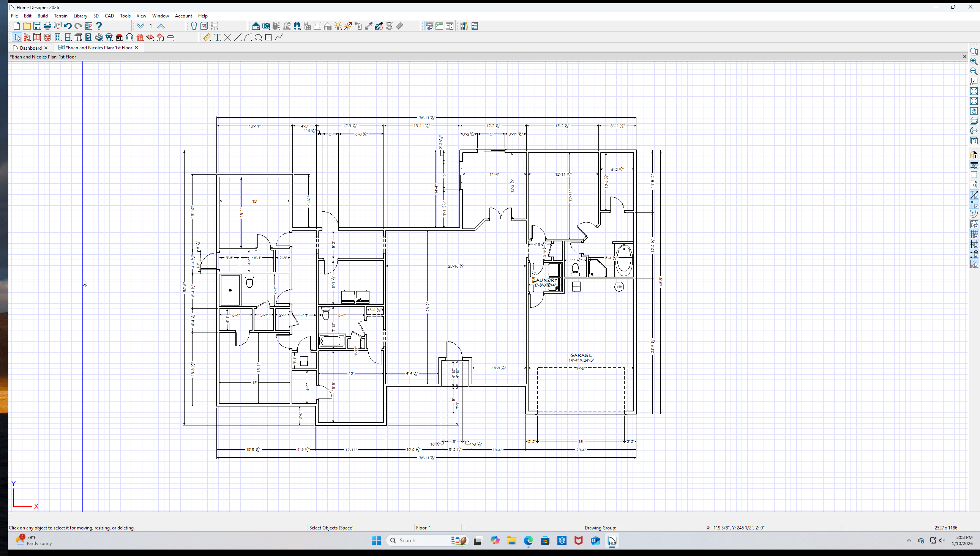Go down one floor with chevron
980x556 pixels.
coord(140,26)
